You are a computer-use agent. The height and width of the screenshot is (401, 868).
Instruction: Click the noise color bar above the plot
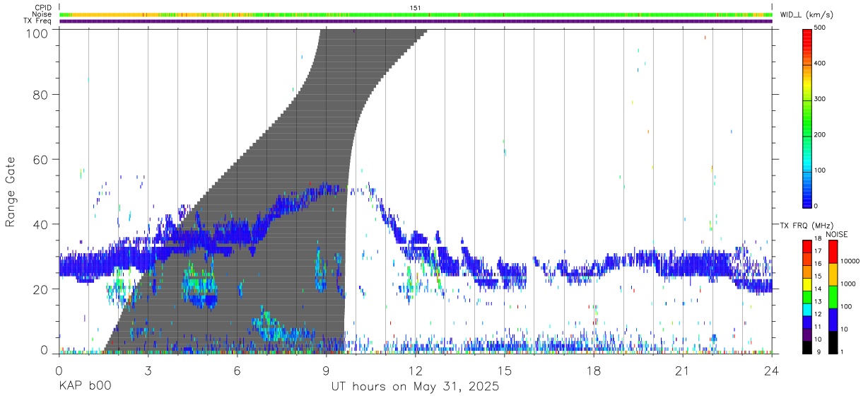pyautogui.click(x=416, y=14)
